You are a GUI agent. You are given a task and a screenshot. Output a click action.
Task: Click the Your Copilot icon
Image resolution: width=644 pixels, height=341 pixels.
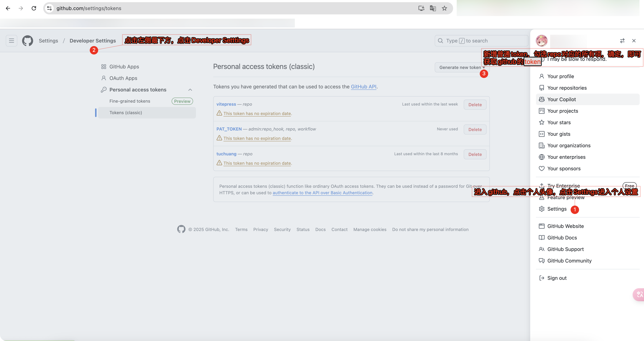click(542, 99)
